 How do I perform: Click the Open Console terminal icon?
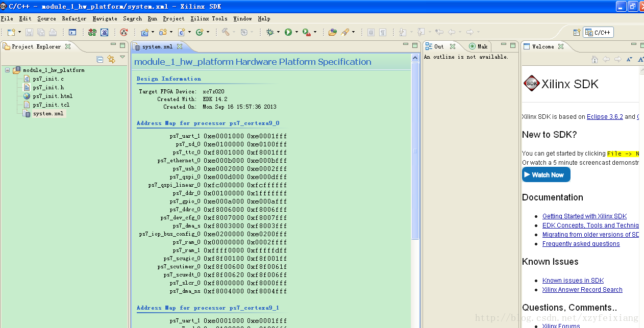click(x=72, y=32)
